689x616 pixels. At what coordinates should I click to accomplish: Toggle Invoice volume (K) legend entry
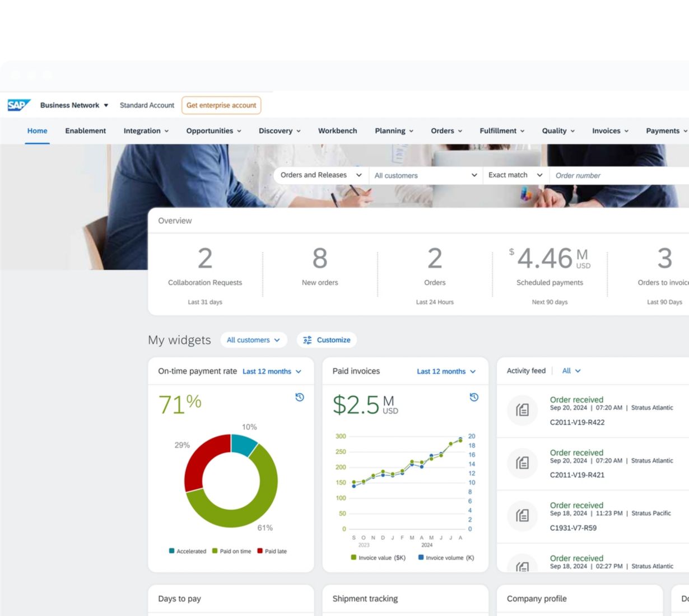coord(446,558)
